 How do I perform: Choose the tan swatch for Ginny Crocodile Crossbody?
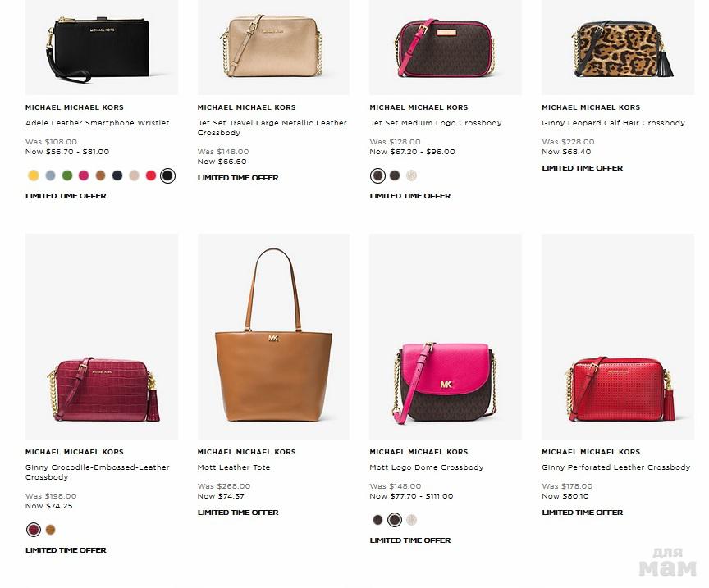coord(50,530)
